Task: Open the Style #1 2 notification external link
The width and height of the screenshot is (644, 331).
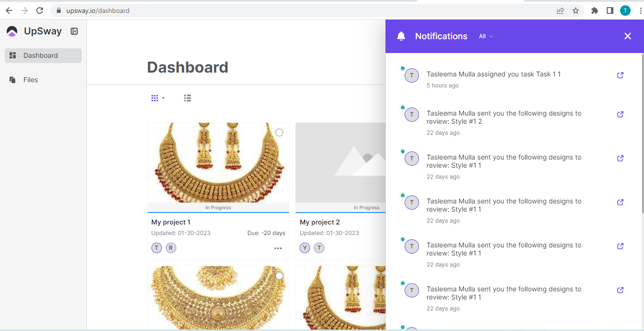Action: [x=620, y=114]
